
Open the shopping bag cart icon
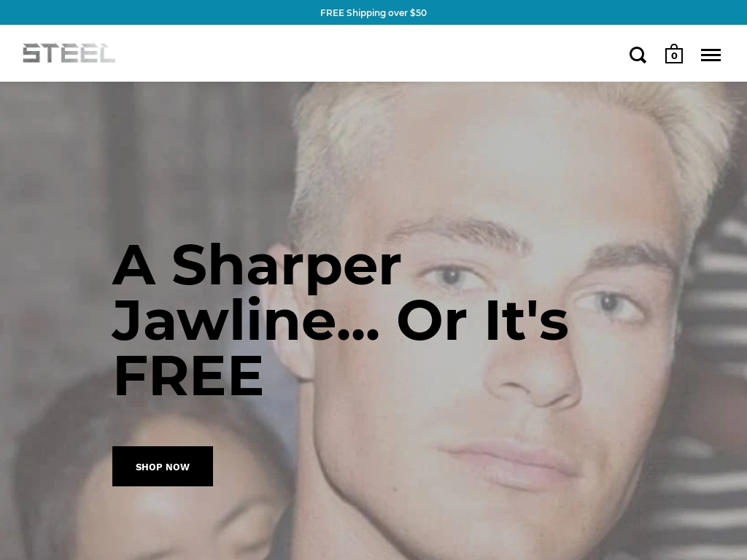[x=673, y=54]
